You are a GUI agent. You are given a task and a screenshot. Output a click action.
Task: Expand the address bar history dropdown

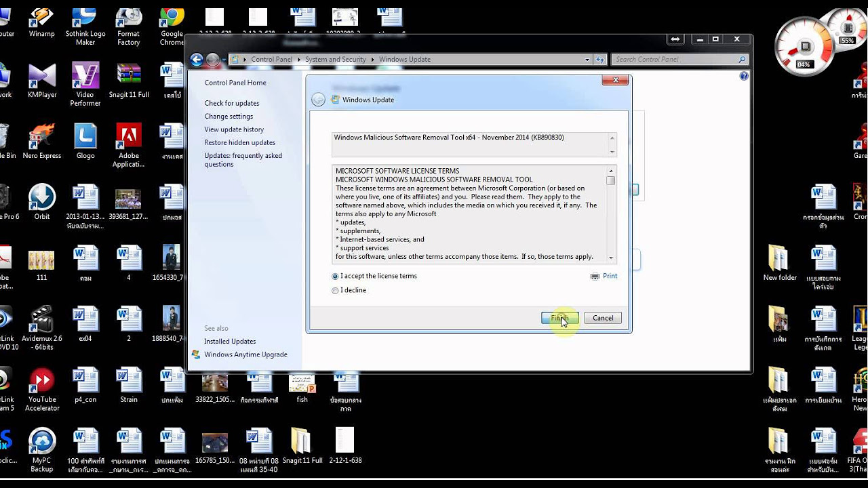(x=587, y=60)
